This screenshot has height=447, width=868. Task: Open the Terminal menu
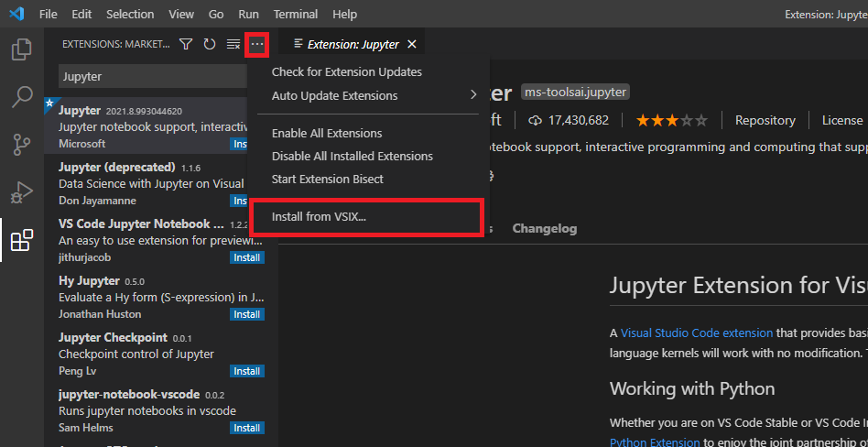click(x=296, y=14)
